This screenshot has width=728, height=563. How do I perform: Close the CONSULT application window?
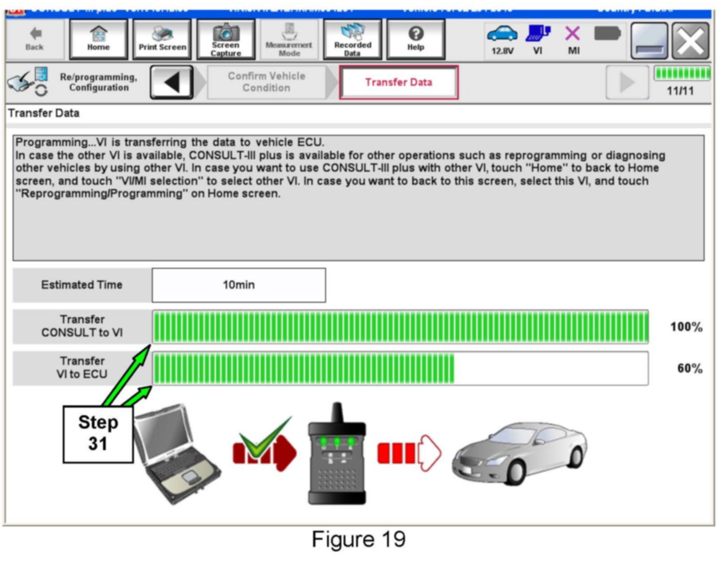[690, 41]
